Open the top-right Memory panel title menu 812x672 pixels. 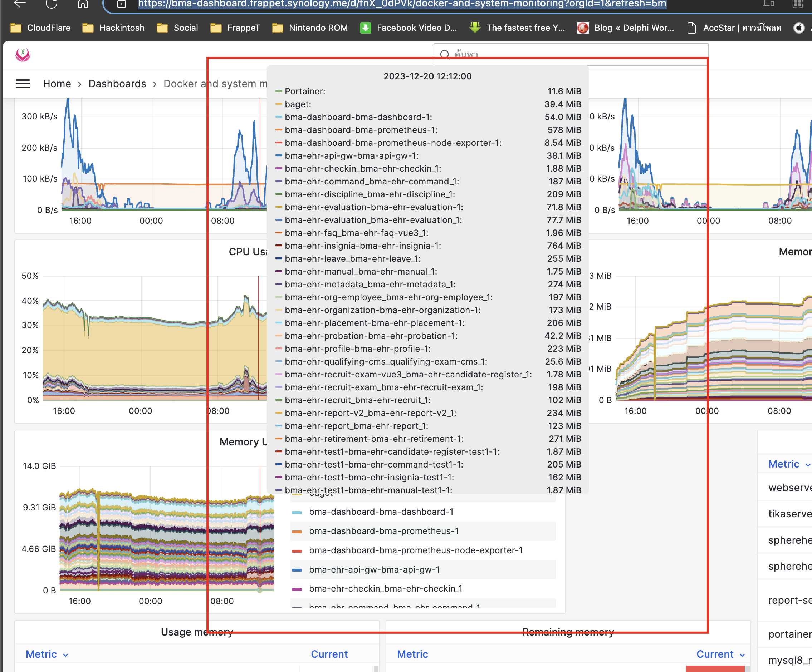click(795, 252)
